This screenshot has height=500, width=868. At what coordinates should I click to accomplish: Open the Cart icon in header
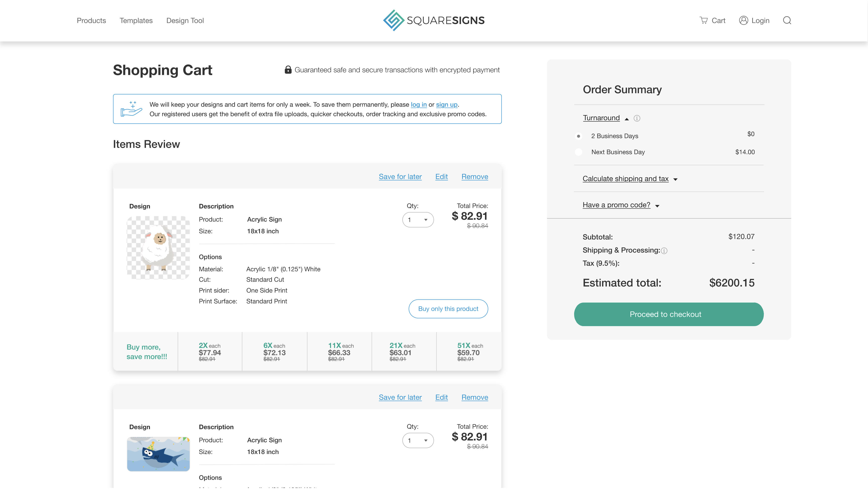703,20
